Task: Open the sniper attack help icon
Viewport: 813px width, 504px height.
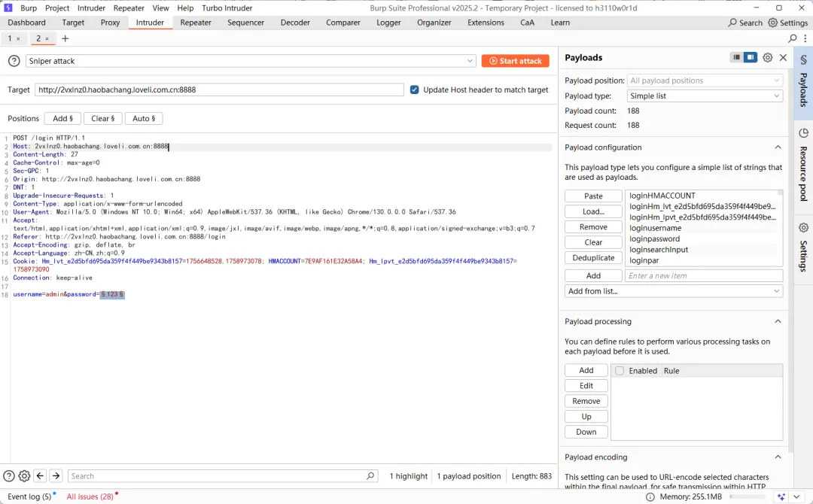Action: (x=14, y=61)
